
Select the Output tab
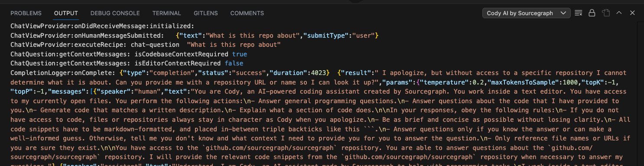pyautogui.click(x=66, y=13)
